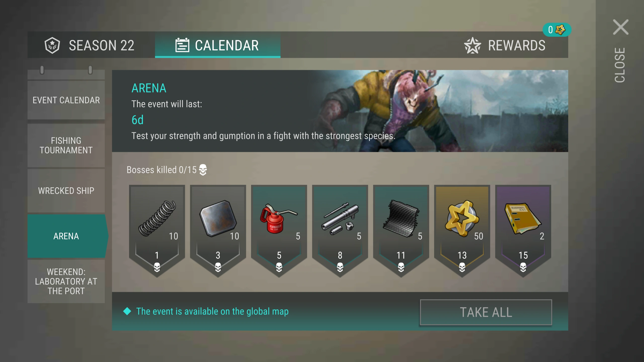Click the skull icon beside Bosses killed
This screenshot has width=644, height=362.
point(203,170)
